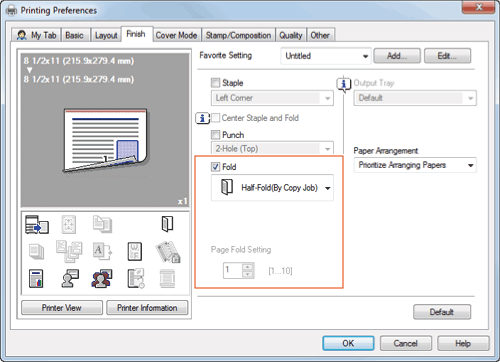The width and height of the screenshot is (500, 362).
Task: Uncheck the Fold checkbox
Action: 216,167
